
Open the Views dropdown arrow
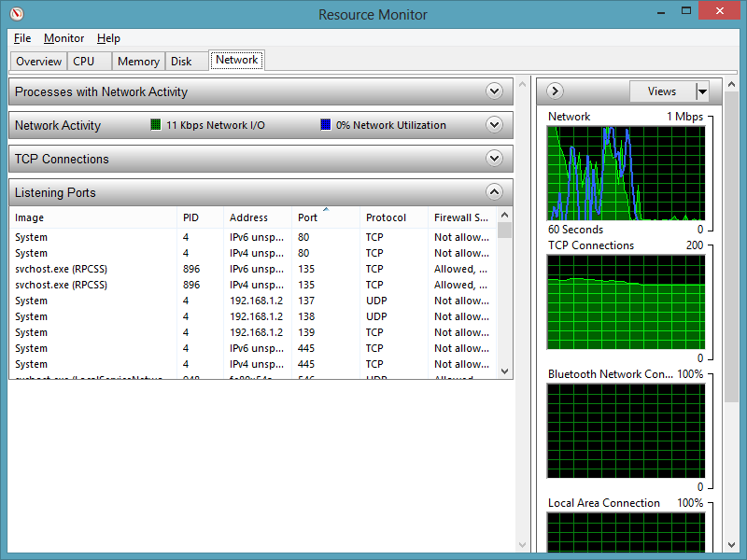click(702, 91)
